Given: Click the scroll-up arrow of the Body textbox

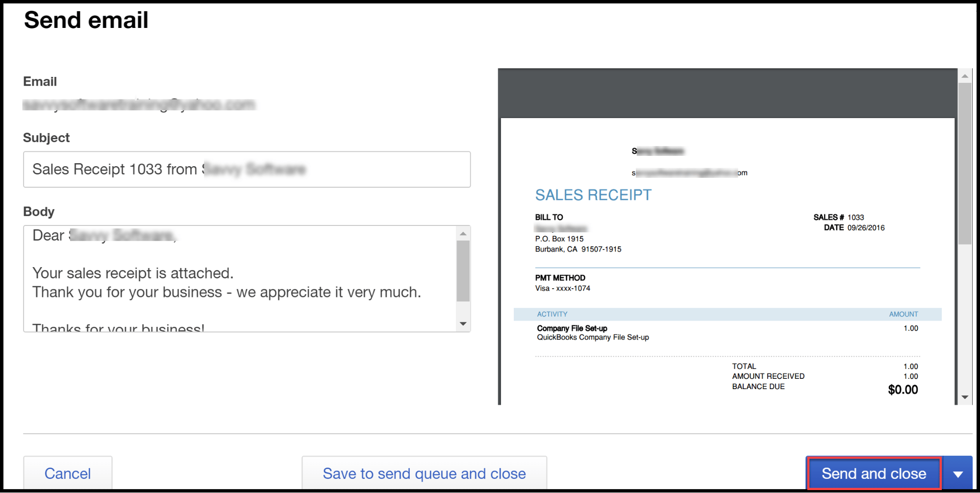Looking at the screenshot, I should click(x=463, y=233).
